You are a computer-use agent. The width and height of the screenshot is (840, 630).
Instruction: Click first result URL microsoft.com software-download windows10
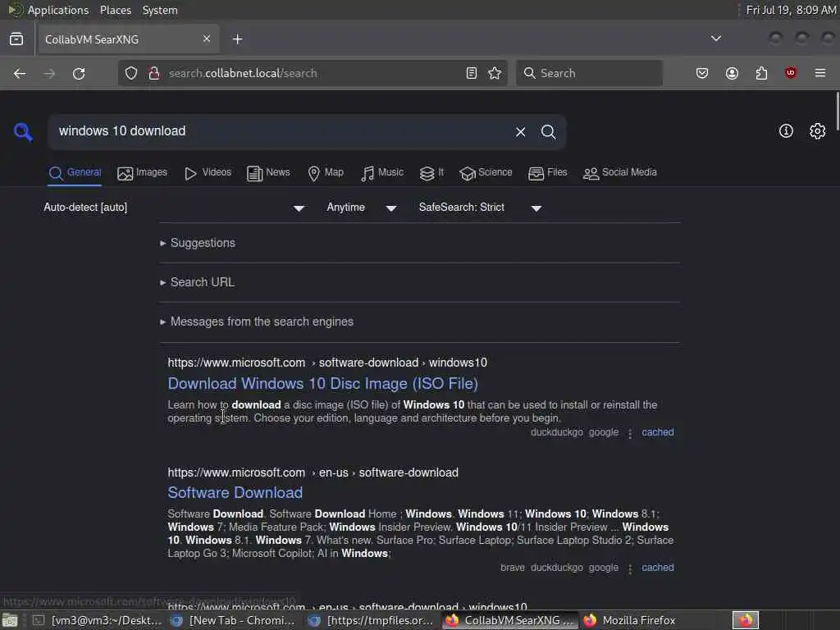click(327, 363)
